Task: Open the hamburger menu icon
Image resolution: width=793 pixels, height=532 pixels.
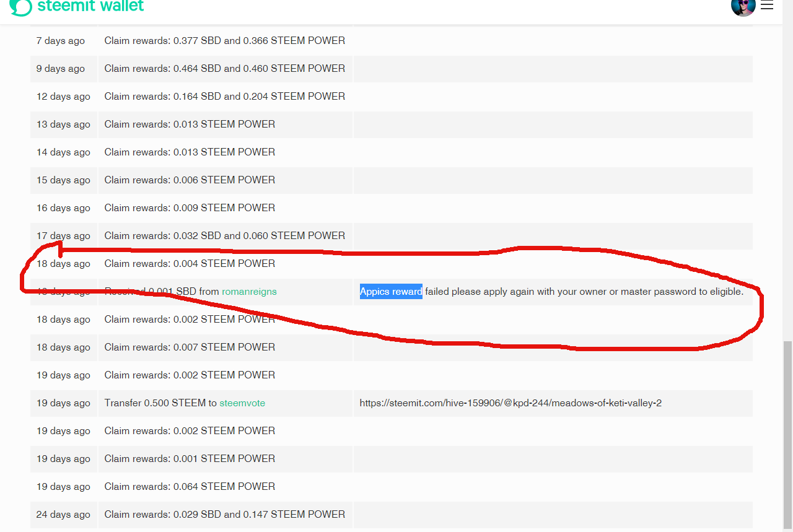Action: pos(767,6)
